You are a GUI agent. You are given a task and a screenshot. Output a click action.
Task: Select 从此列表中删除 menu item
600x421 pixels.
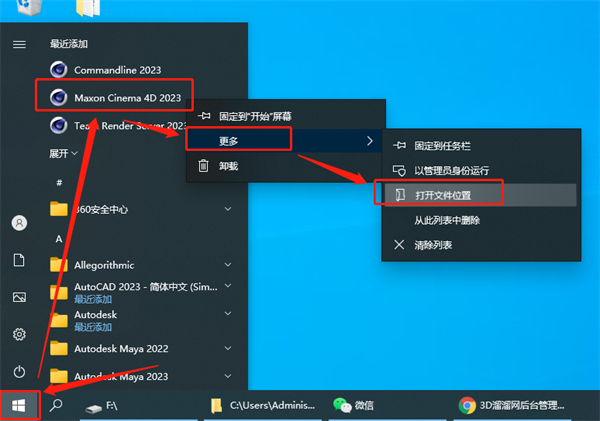pos(481,220)
